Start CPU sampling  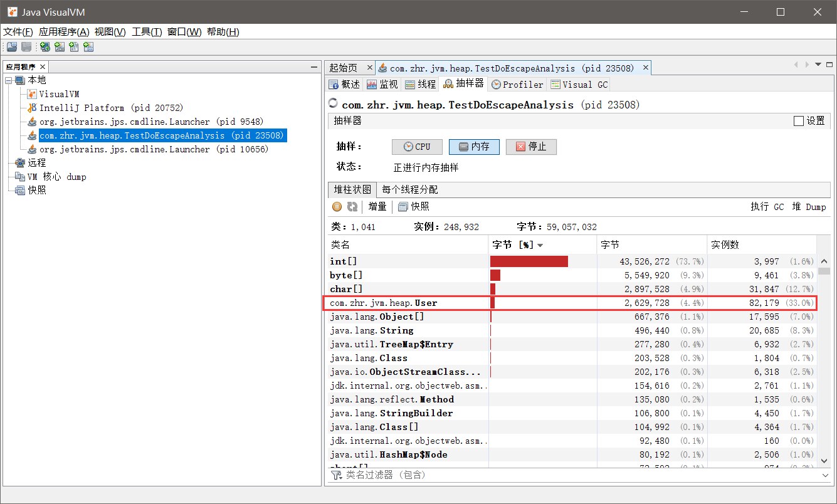(x=417, y=147)
